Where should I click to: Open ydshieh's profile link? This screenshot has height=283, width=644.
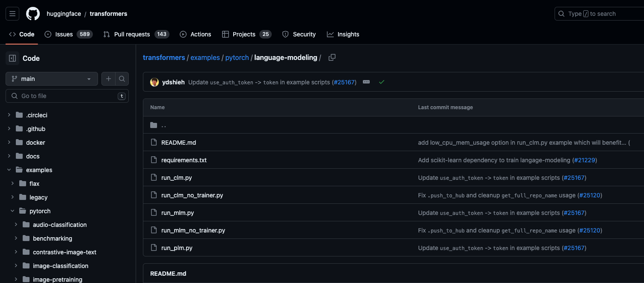click(x=173, y=82)
